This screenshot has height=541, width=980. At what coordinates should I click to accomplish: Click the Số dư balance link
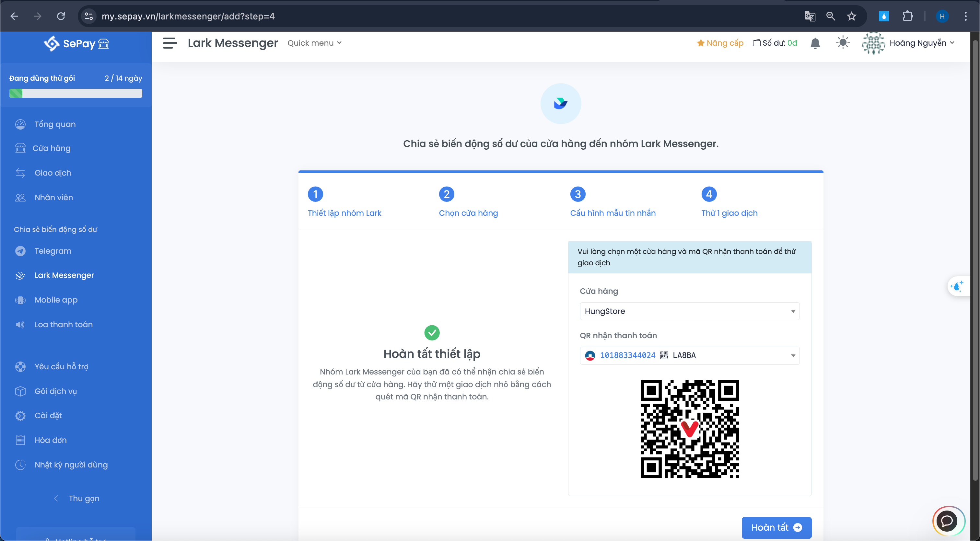pos(775,43)
